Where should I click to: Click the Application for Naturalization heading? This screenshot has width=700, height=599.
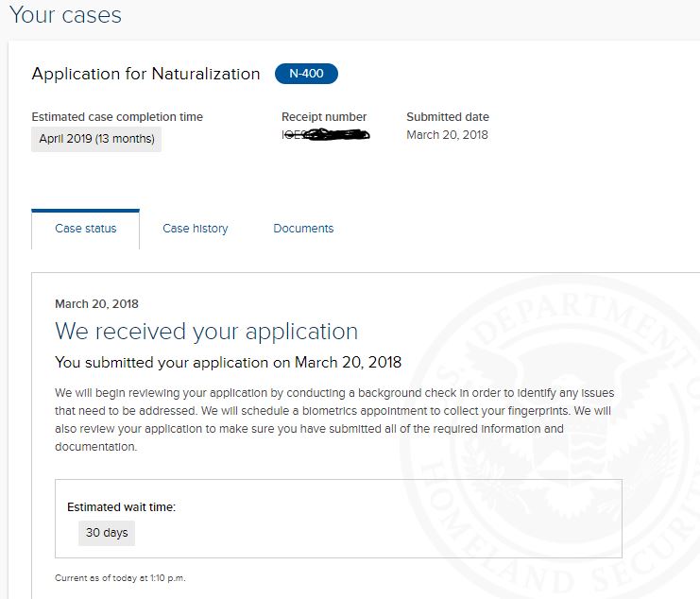[x=146, y=74]
